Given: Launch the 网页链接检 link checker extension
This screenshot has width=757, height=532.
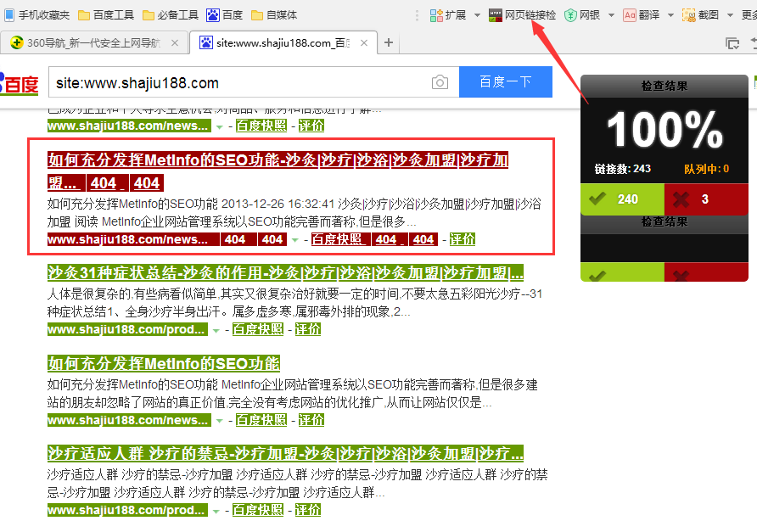Looking at the screenshot, I should click(x=522, y=15).
